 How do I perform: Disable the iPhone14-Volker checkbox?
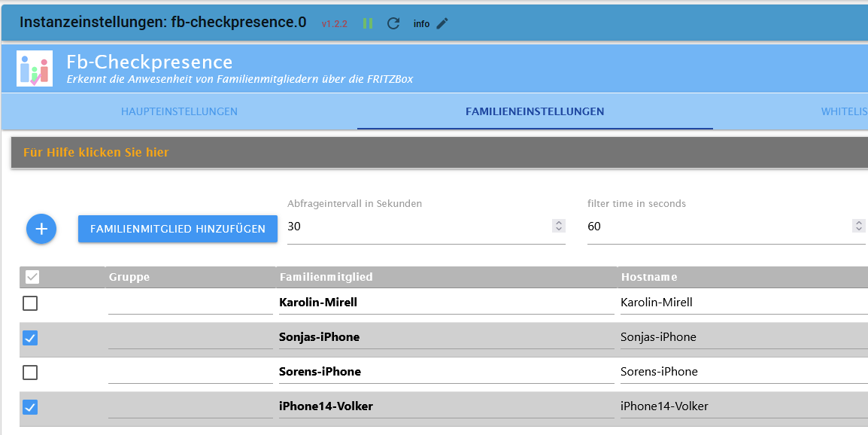pos(30,407)
